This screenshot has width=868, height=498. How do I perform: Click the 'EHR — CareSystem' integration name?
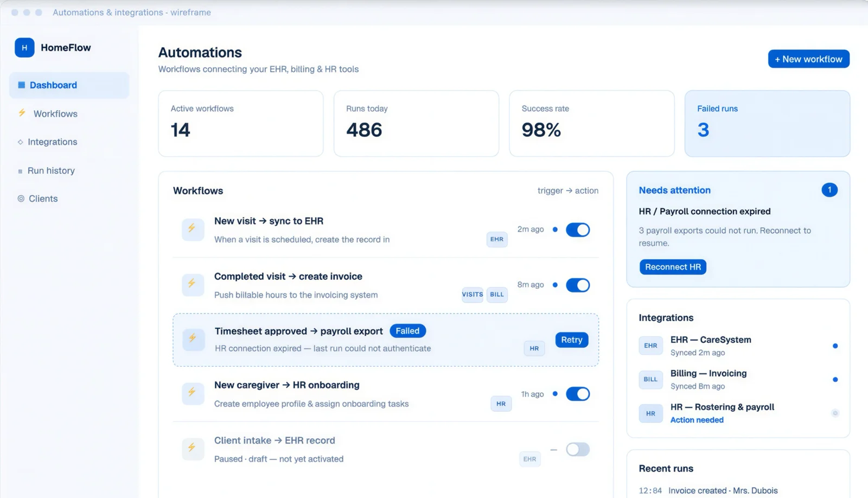pyautogui.click(x=711, y=340)
